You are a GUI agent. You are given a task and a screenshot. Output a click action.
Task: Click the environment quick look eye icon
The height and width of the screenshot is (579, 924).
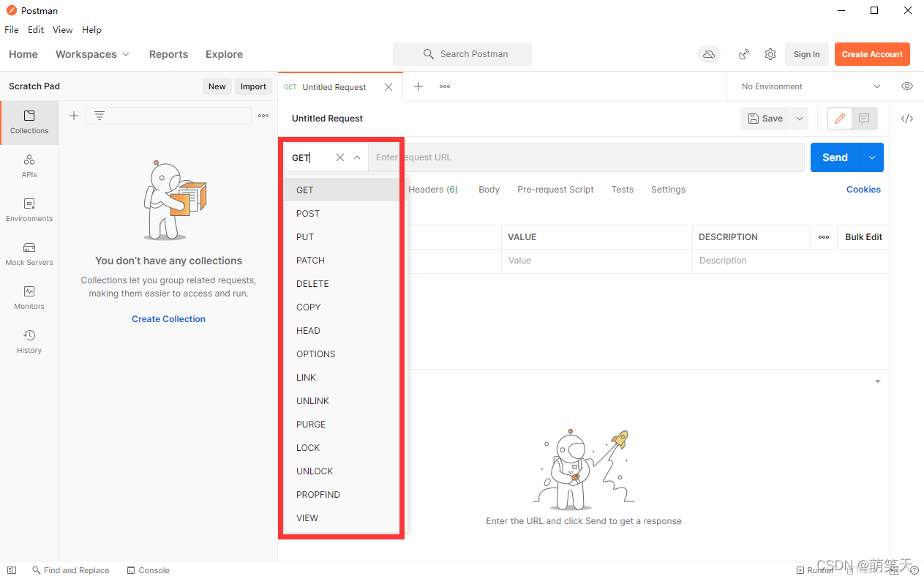coord(907,86)
